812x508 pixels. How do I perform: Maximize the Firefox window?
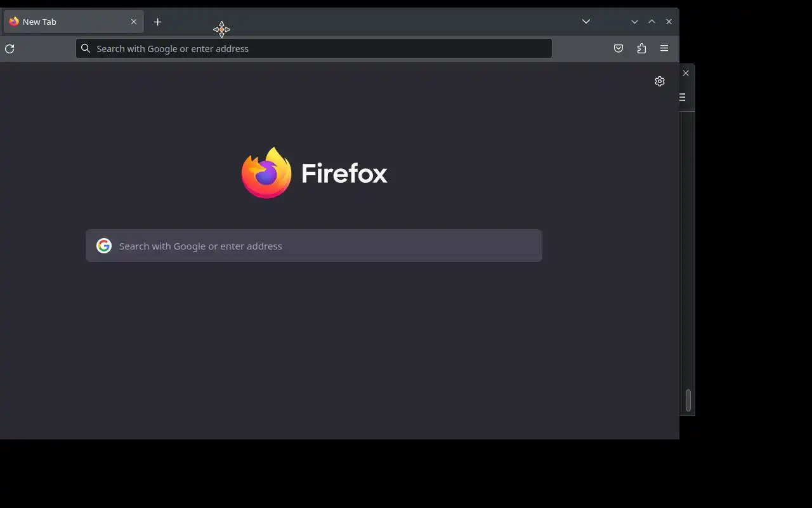[x=652, y=22]
